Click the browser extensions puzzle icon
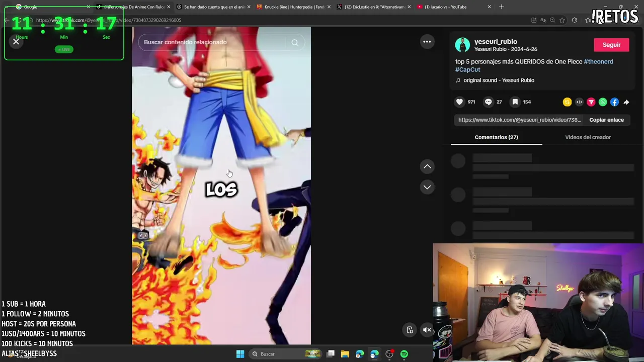This screenshot has width=644, height=362. tap(574, 20)
